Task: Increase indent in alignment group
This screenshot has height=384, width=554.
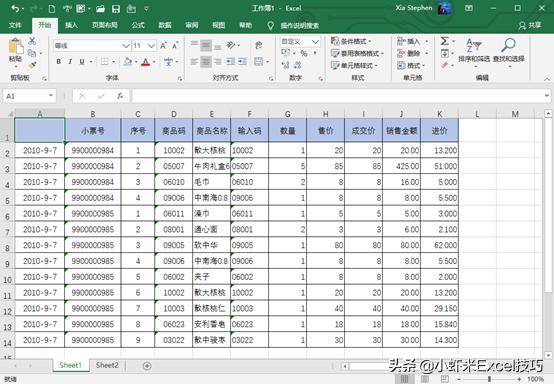Action: [243, 61]
